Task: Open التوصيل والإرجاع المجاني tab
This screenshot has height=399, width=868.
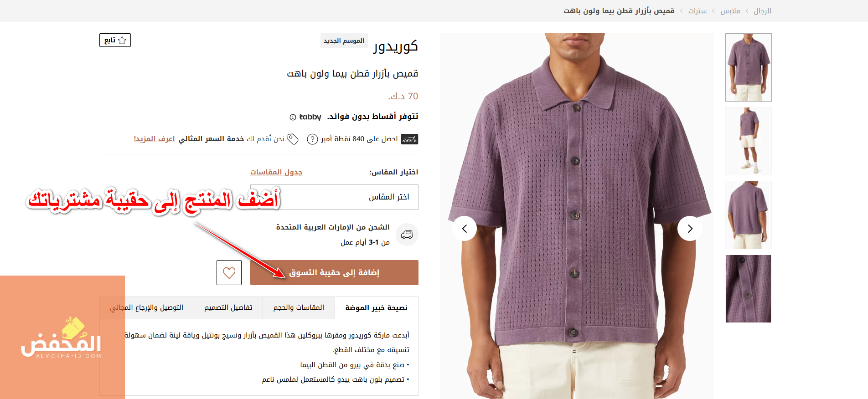Action: 147,307
